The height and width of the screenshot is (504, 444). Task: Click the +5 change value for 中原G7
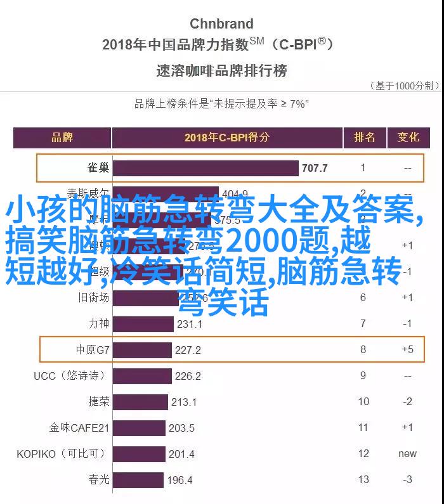tap(407, 349)
